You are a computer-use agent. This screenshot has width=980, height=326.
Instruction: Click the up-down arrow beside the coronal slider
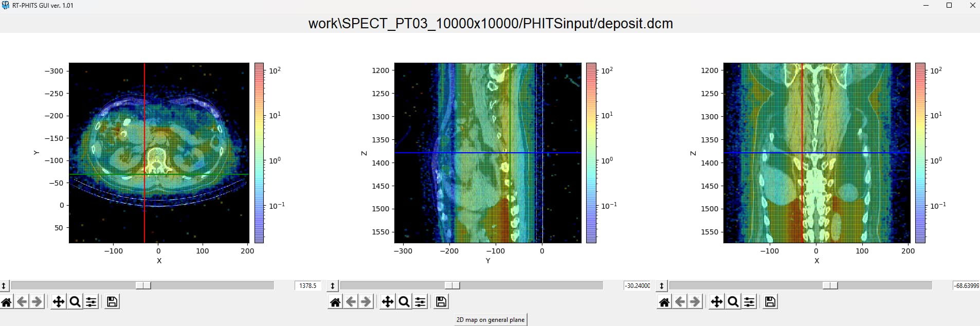pos(662,285)
